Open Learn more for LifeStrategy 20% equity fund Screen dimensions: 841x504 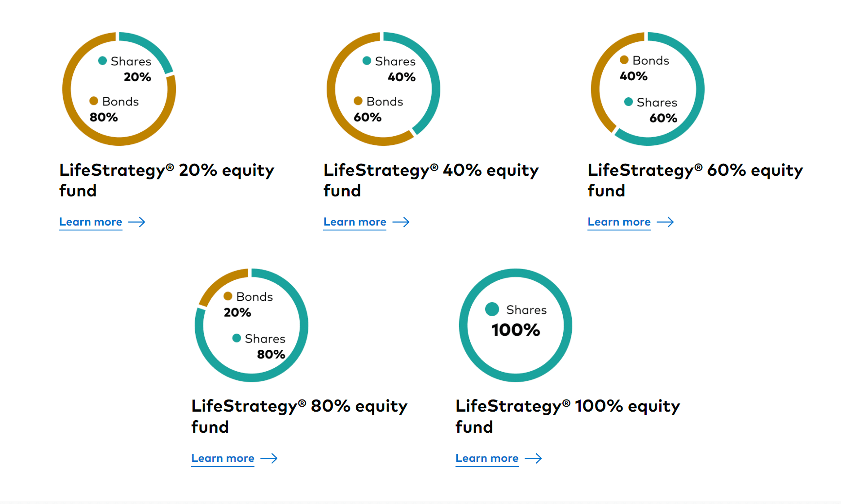[91, 222]
